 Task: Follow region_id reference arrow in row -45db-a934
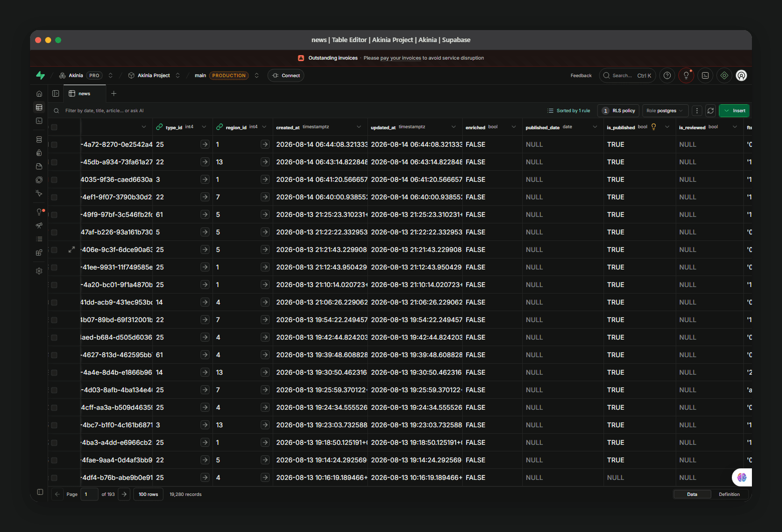(x=265, y=162)
